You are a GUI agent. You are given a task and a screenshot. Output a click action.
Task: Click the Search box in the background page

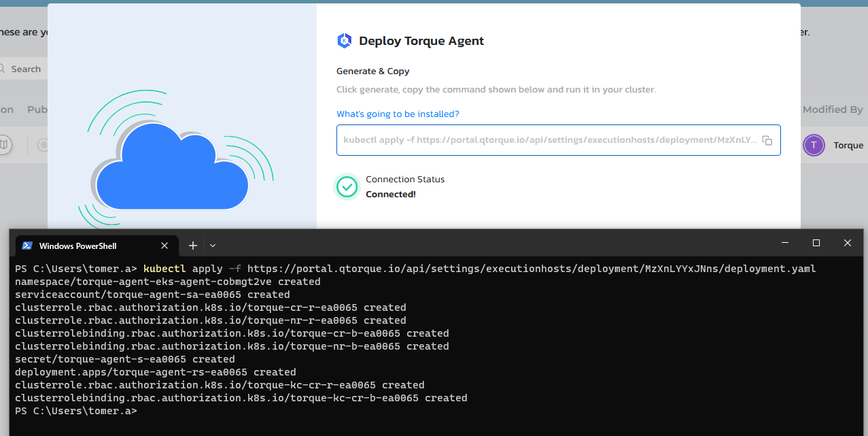tap(26, 69)
